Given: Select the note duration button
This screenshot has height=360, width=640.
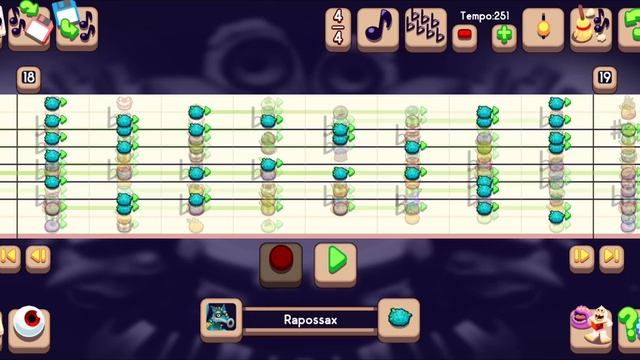Looking at the screenshot, I should pos(378,29).
